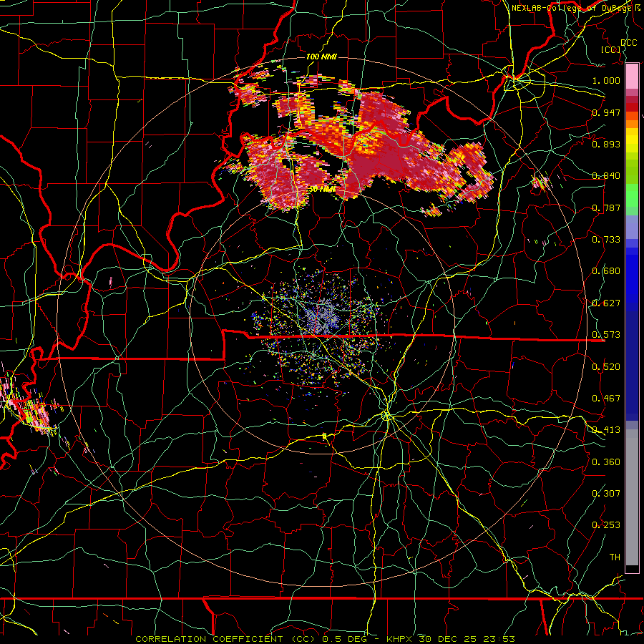Viewport: 644px width, 644px height.
Task: Select the 0.467 scale value
Action: [606, 398]
